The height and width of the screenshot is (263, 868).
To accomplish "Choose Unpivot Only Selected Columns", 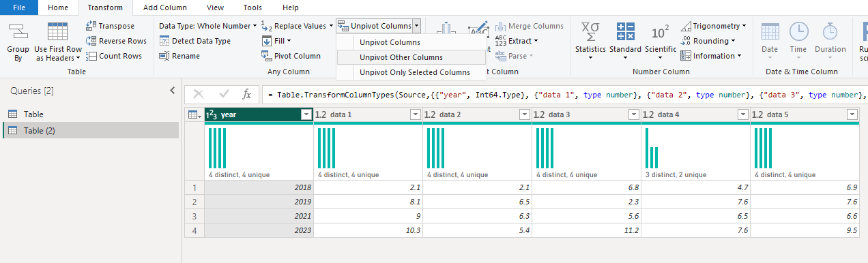I will [x=411, y=72].
